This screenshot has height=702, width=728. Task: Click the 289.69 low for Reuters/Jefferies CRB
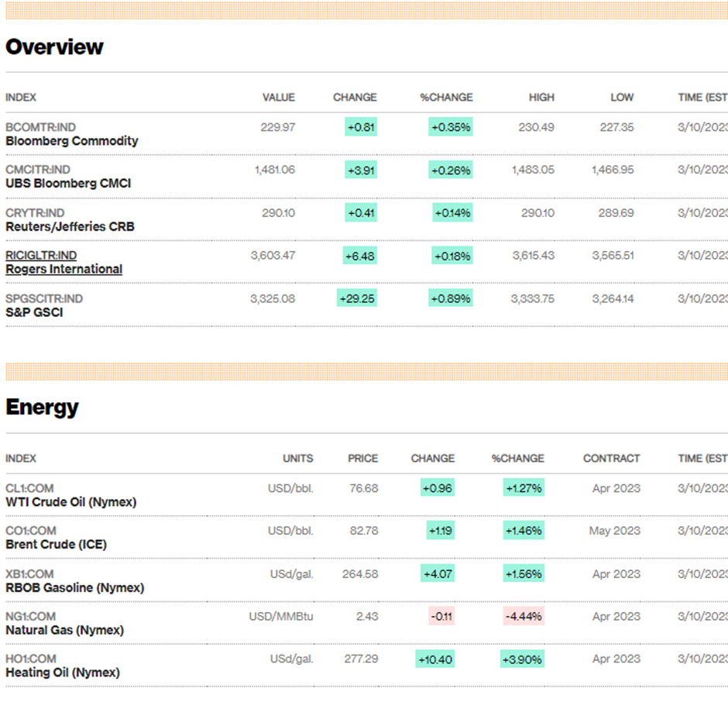coord(616,213)
